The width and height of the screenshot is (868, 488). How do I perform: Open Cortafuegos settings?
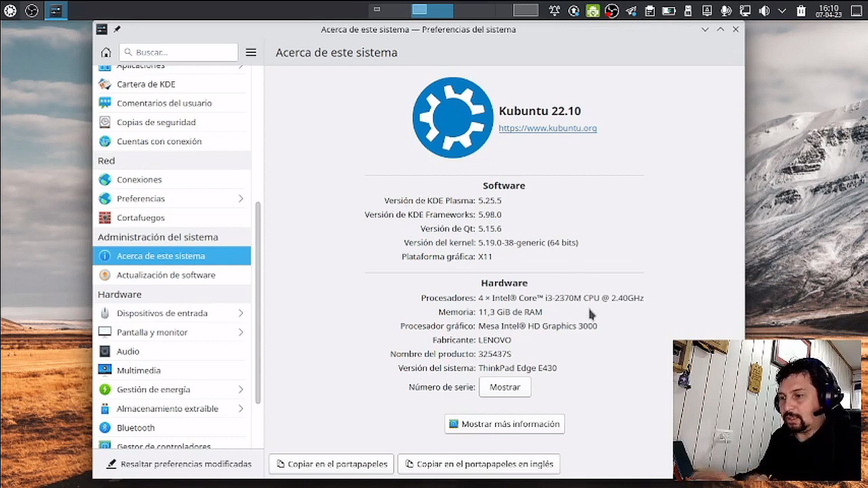[172, 218]
